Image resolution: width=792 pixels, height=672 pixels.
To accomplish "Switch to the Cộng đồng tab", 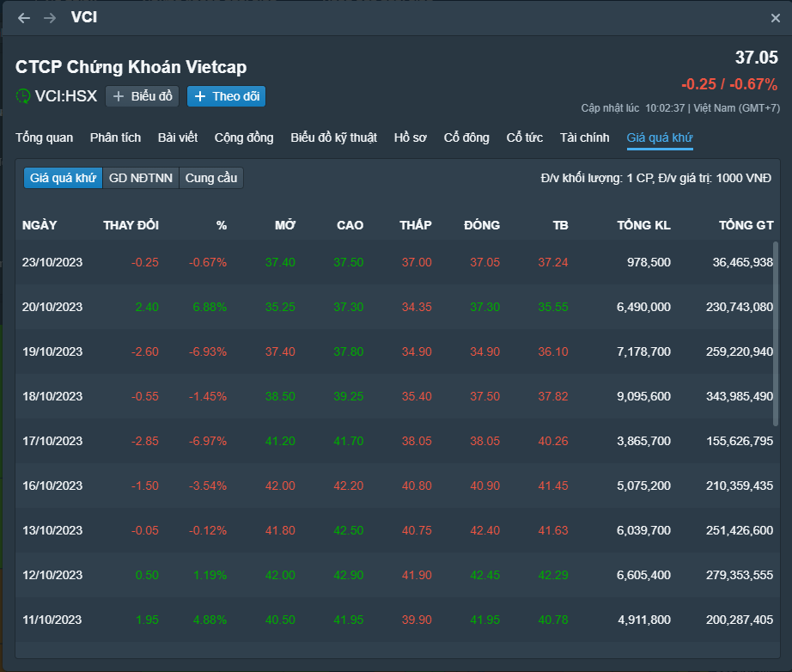I will click(x=244, y=137).
